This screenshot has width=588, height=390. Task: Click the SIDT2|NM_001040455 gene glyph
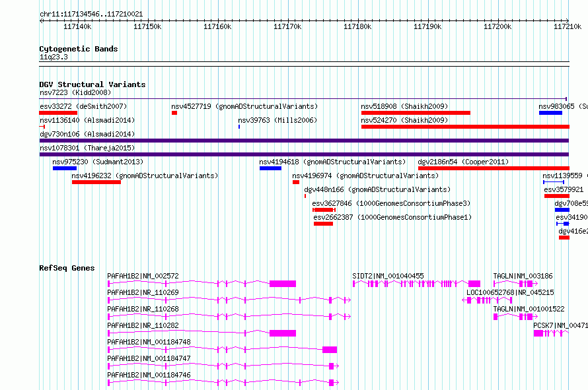416,284
